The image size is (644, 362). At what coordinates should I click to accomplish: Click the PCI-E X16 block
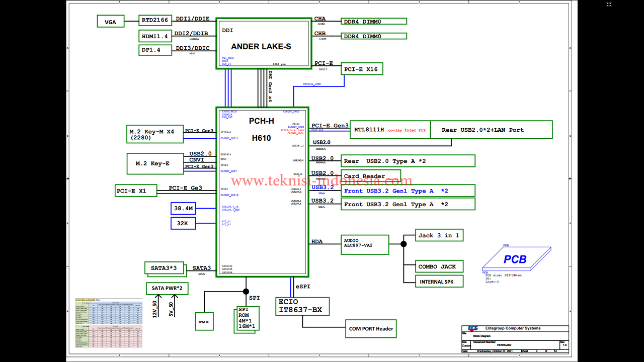[x=362, y=69]
